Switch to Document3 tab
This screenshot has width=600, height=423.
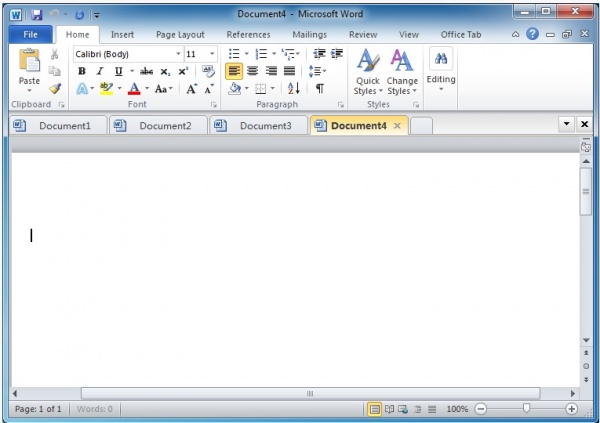click(x=259, y=126)
